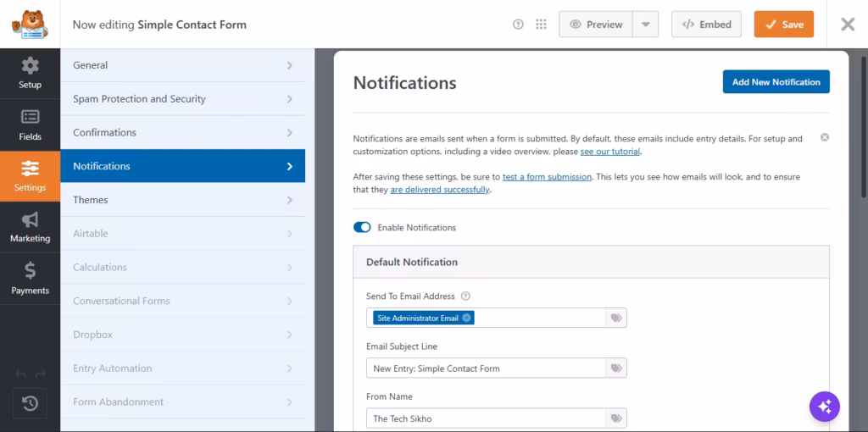Click the page vertical scrollbar
Image resolution: width=868 pixels, height=432 pixels.
pyautogui.click(x=864, y=126)
